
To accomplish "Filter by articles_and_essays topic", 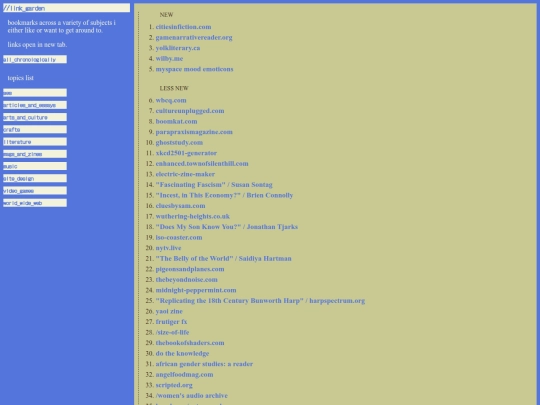I will pos(35,105).
